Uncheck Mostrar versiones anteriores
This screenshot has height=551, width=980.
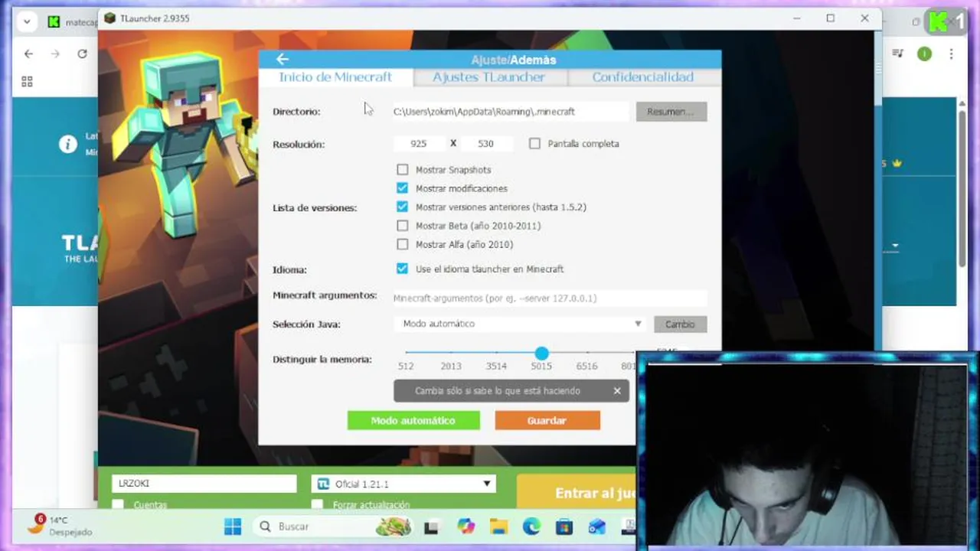click(x=403, y=207)
